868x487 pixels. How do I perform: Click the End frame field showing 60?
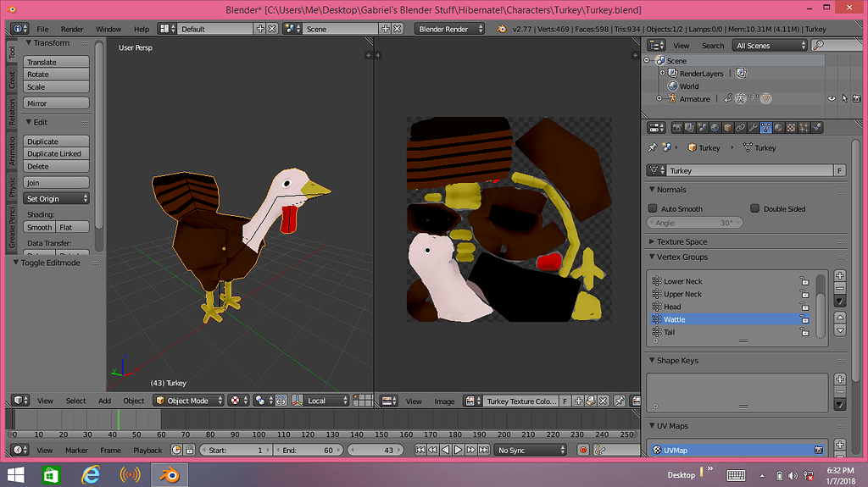click(309, 450)
